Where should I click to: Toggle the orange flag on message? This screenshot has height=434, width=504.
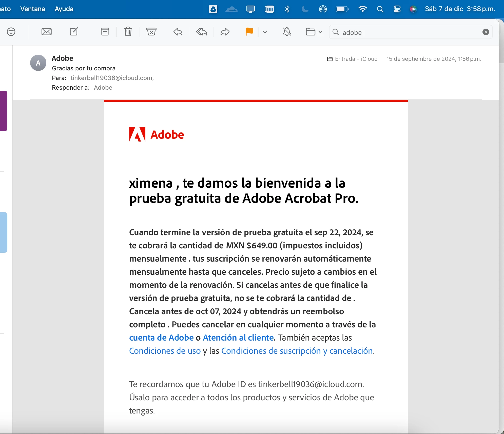click(x=249, y=32)
